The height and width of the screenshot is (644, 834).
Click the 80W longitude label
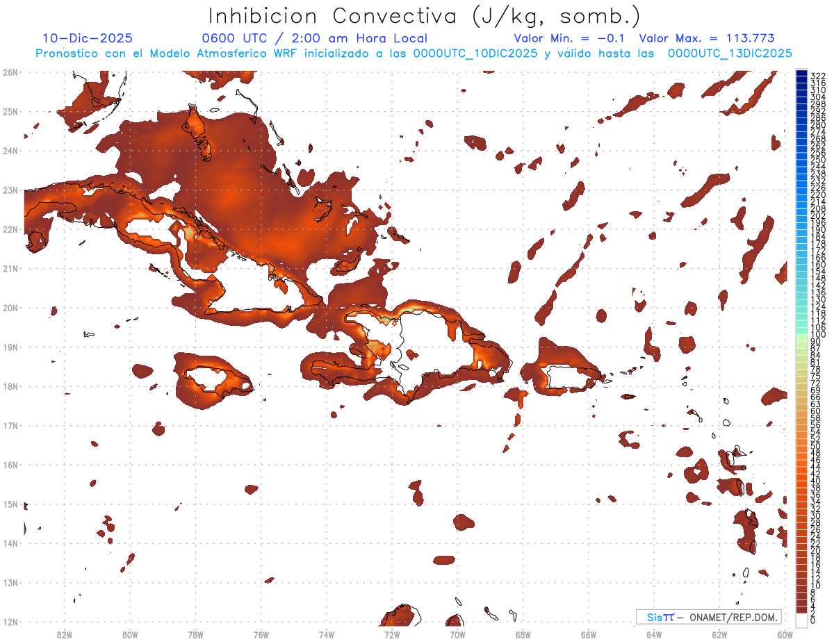coord(129,634)
